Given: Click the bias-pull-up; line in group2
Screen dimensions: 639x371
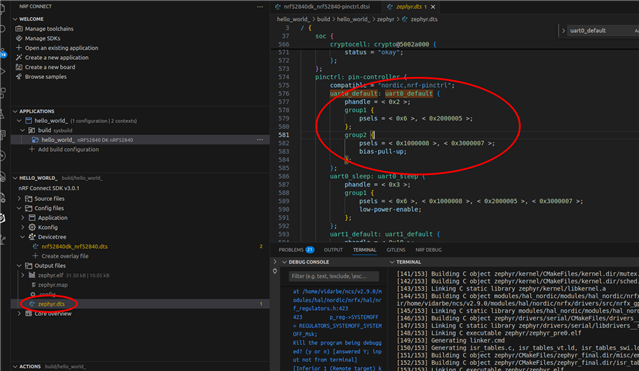Looking at the screenshot, I should coord(383,151).
